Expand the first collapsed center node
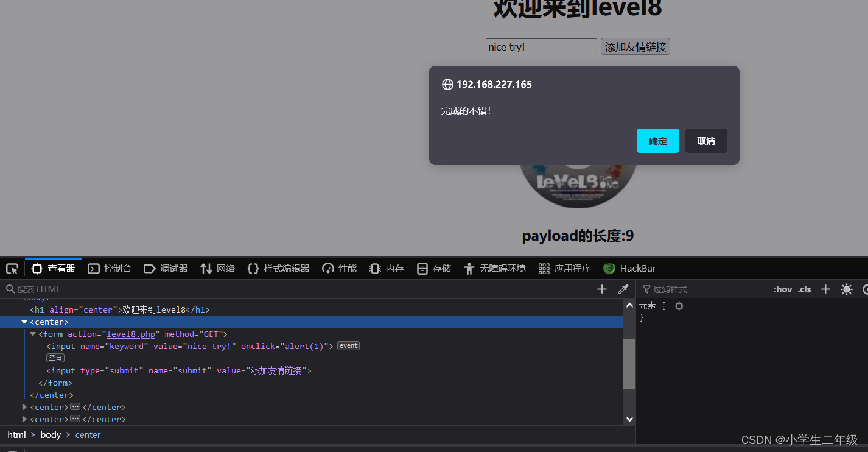Image resolution: width=868 pixels, height=452 pixels. tap(24, 407)
